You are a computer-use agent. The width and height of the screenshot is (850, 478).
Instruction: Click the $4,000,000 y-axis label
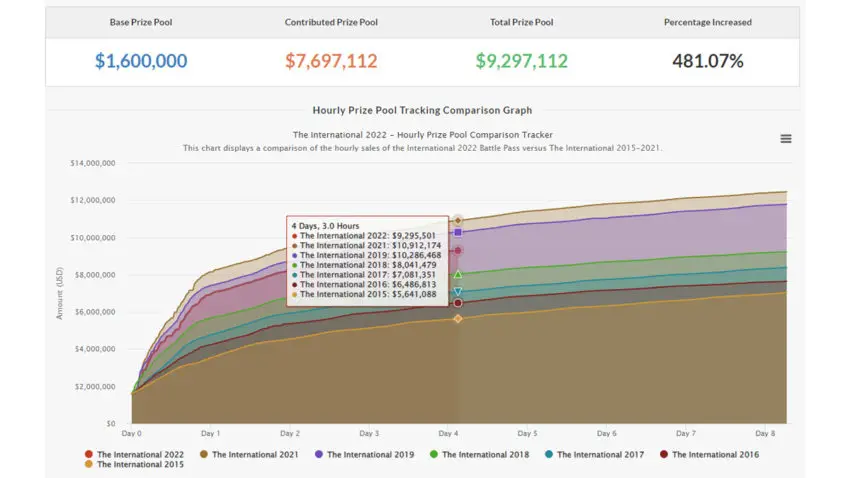pyautogui.click(x=95, y=349)
